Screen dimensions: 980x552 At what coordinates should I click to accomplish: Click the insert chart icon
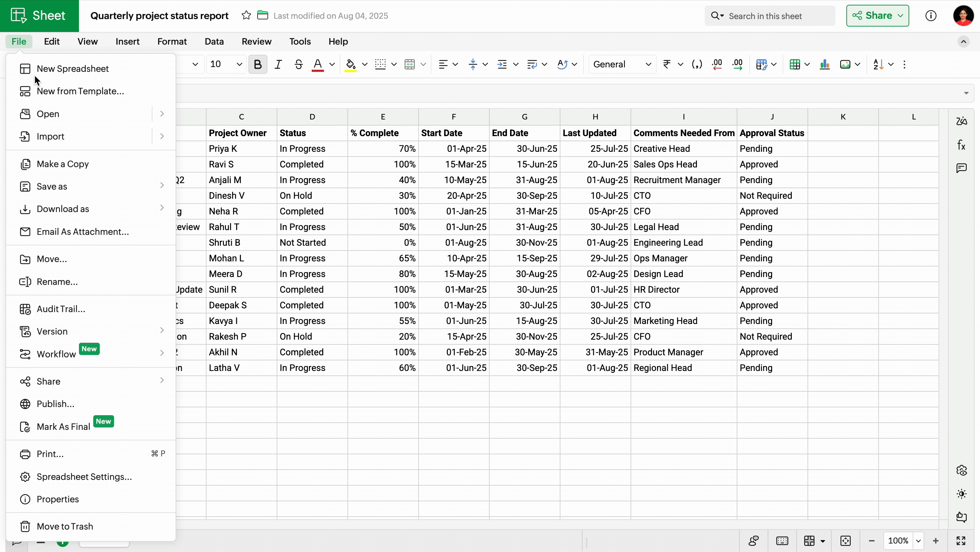tap(824, 64)
